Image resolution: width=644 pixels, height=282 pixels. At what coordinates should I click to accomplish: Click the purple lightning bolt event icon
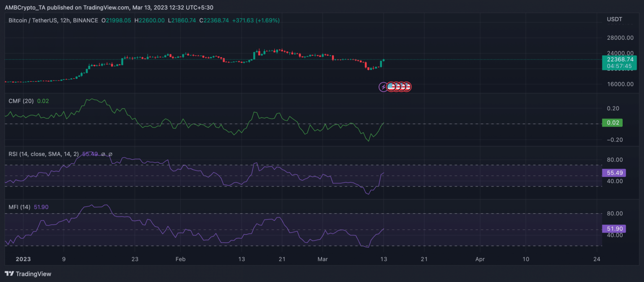pos(383,87)
